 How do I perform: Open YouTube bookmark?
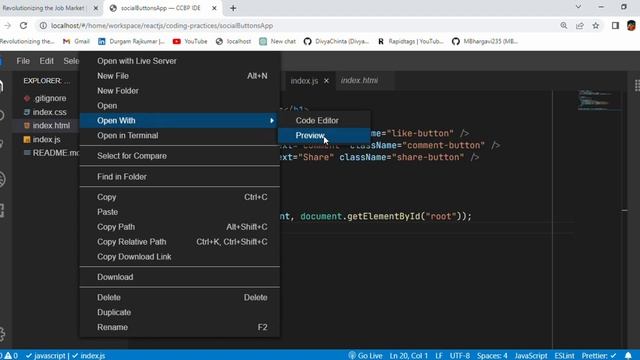tap(190, 41)
